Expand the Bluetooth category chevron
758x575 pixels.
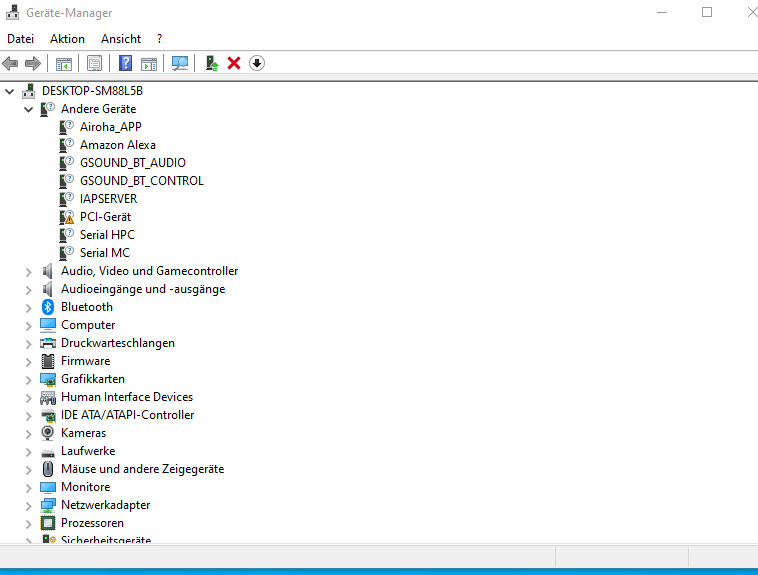coord(29,308)
